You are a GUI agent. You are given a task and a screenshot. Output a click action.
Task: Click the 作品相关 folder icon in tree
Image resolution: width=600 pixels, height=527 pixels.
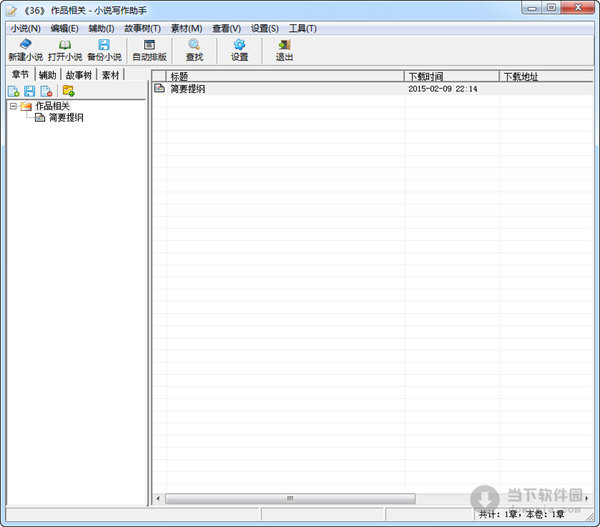[26, 106]
